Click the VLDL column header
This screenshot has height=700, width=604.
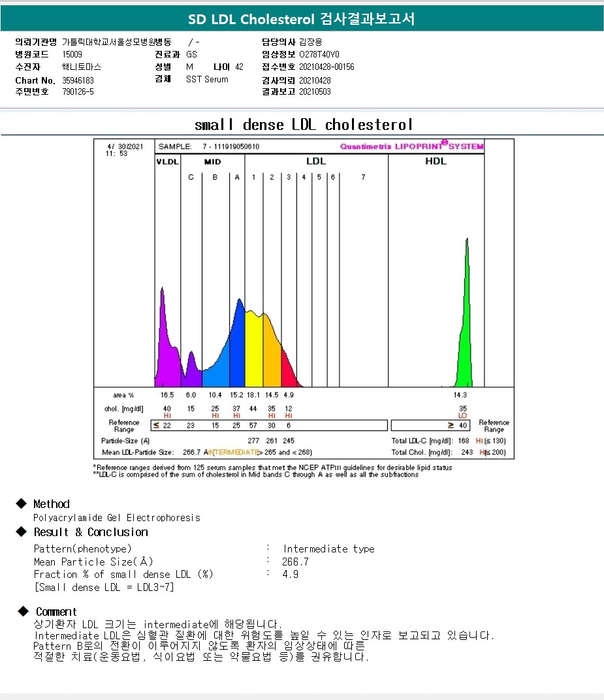tap(167, 161)
